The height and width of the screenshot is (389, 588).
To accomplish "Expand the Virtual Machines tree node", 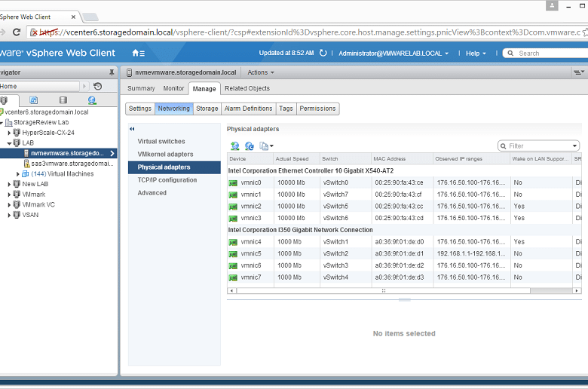I will [17, 174].
